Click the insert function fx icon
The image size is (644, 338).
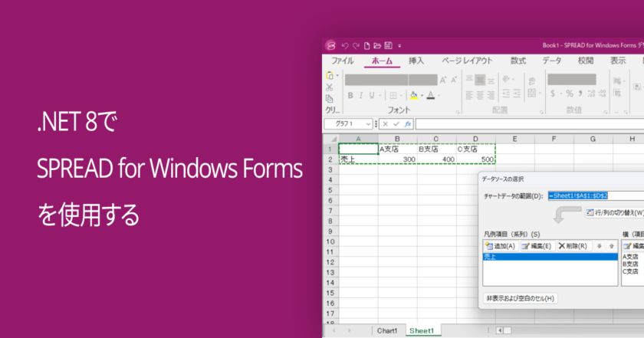click(408, 123)
